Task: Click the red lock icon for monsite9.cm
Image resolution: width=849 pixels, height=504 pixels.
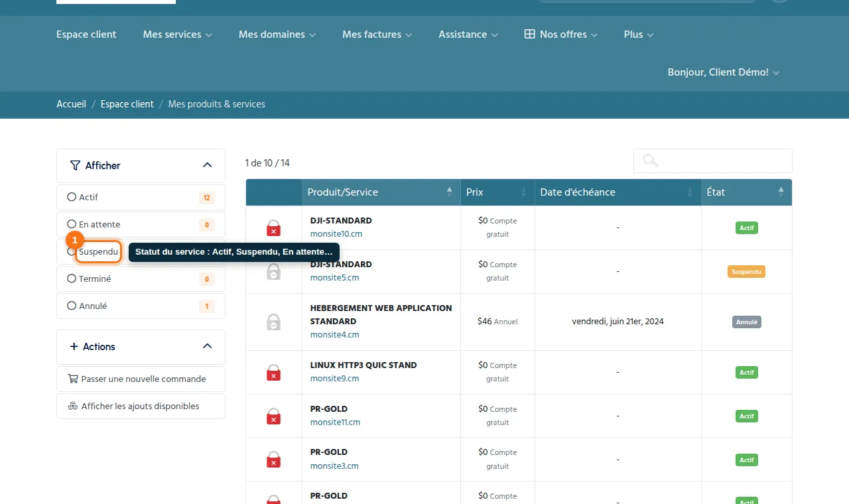Action: [273, 373]
